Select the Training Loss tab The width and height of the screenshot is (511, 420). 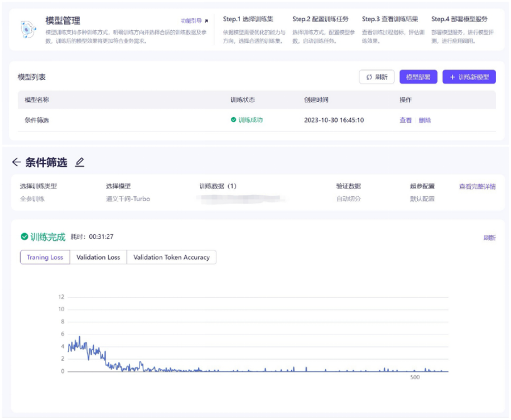44,257
